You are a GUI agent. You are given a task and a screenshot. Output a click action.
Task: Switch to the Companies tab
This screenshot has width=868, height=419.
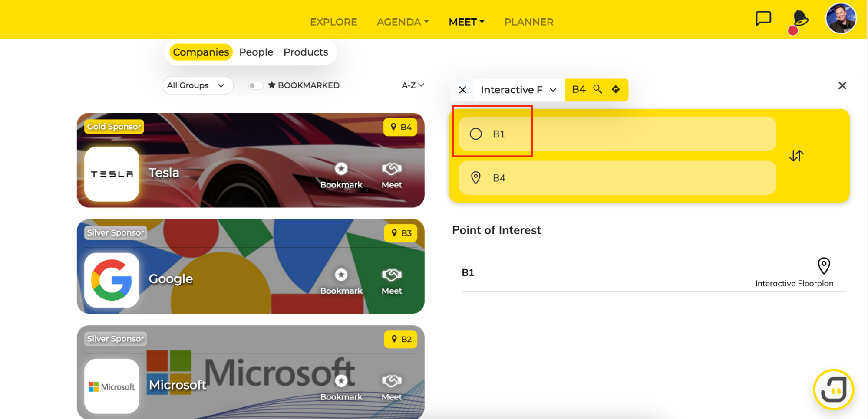(x=201, y=52)
